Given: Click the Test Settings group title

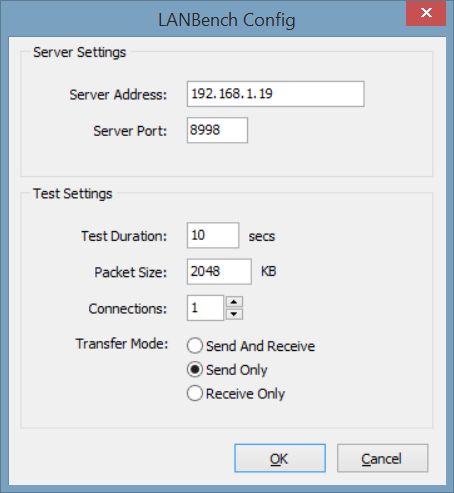Looking at the screenshot, I should (73, 194).
